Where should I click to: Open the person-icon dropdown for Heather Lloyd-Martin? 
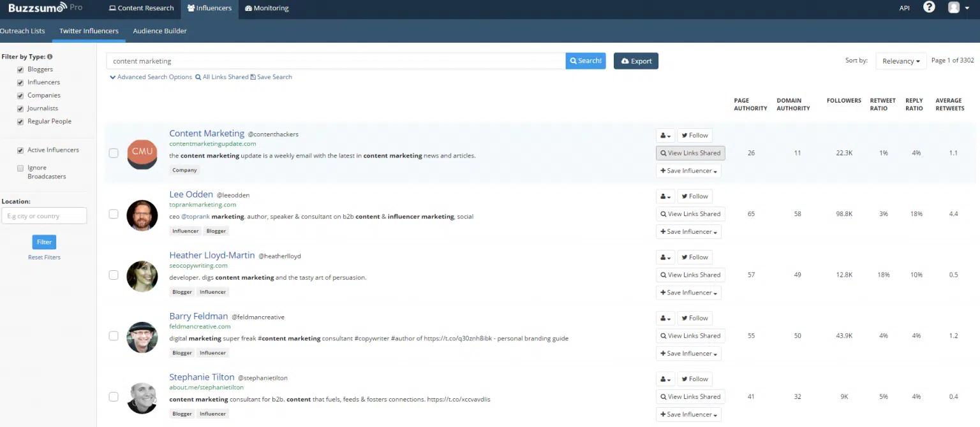coord(665,257)
